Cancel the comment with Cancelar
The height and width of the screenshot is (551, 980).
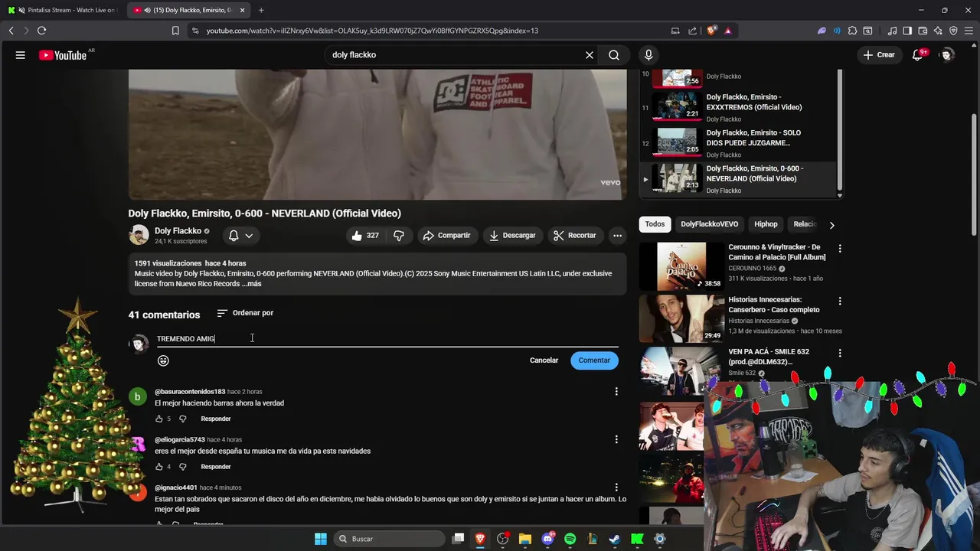coord(544,360)
